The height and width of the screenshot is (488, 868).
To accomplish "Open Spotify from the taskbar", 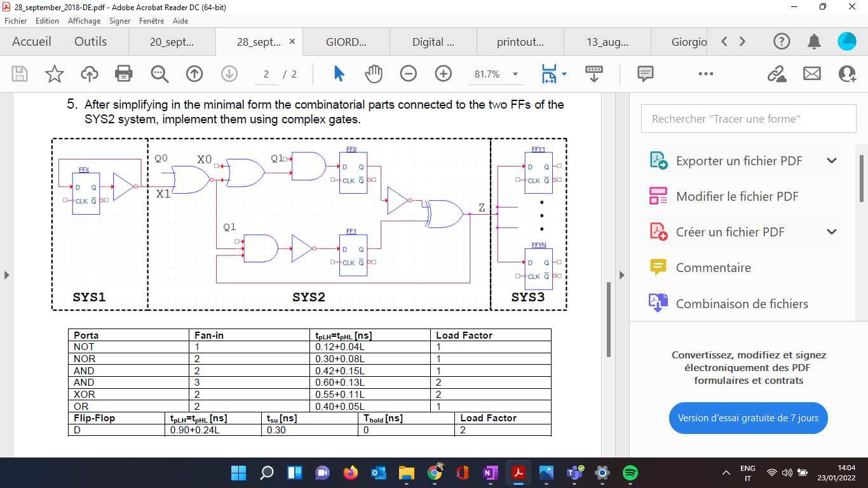I will (x=630, y=473).
